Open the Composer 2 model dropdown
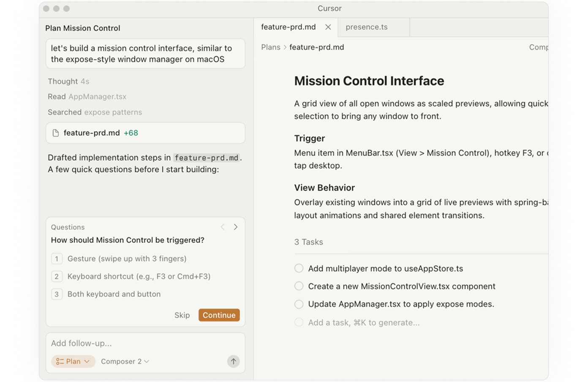This screenshot has height=382, width=588. click(x=125, y=361)
